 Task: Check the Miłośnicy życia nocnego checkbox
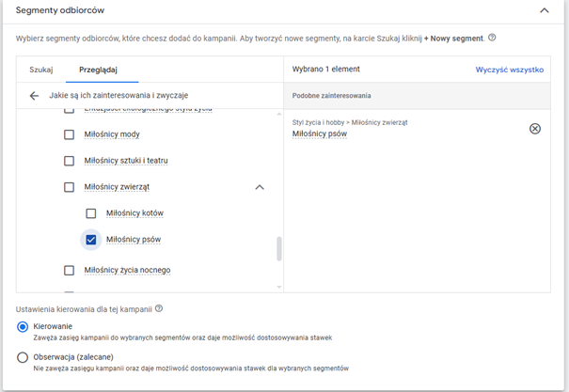click(x=69, y=270)
